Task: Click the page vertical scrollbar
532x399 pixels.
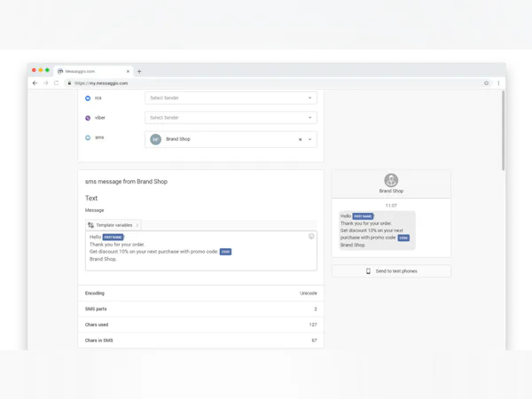Action: tap(503, 130)
